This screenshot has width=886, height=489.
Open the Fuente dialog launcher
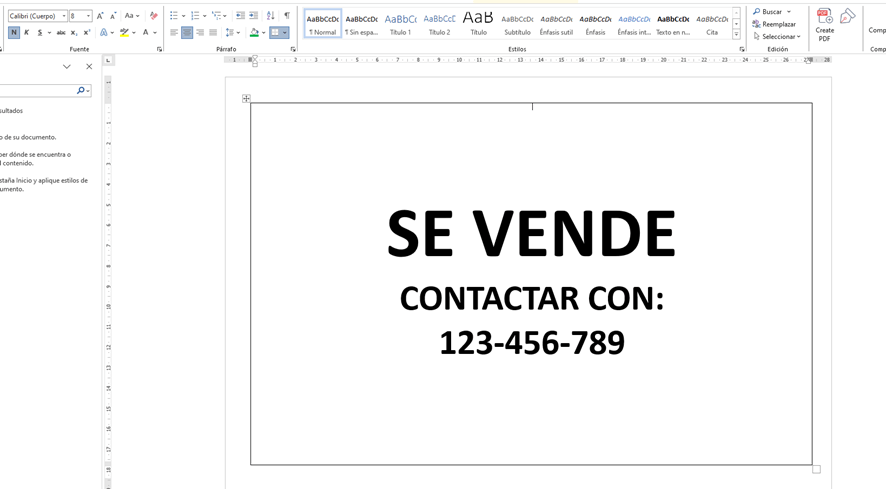tap(159, 50)
